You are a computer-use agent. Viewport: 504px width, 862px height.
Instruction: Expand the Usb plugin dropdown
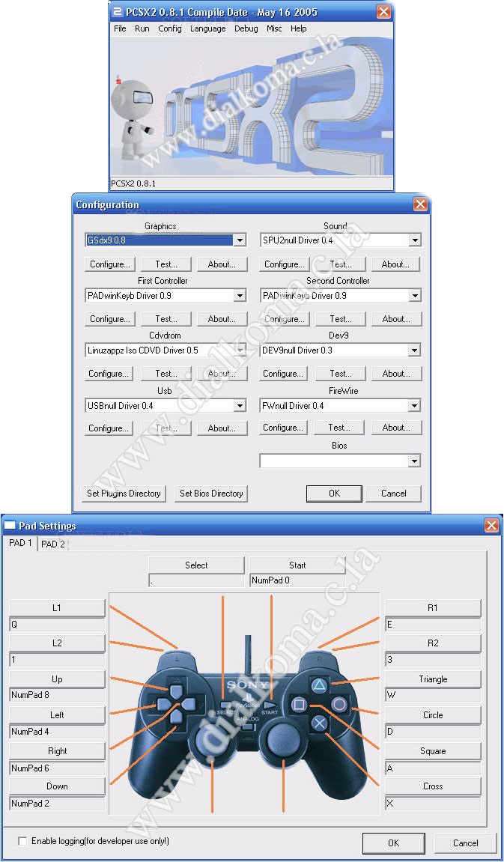coord(240,406)
